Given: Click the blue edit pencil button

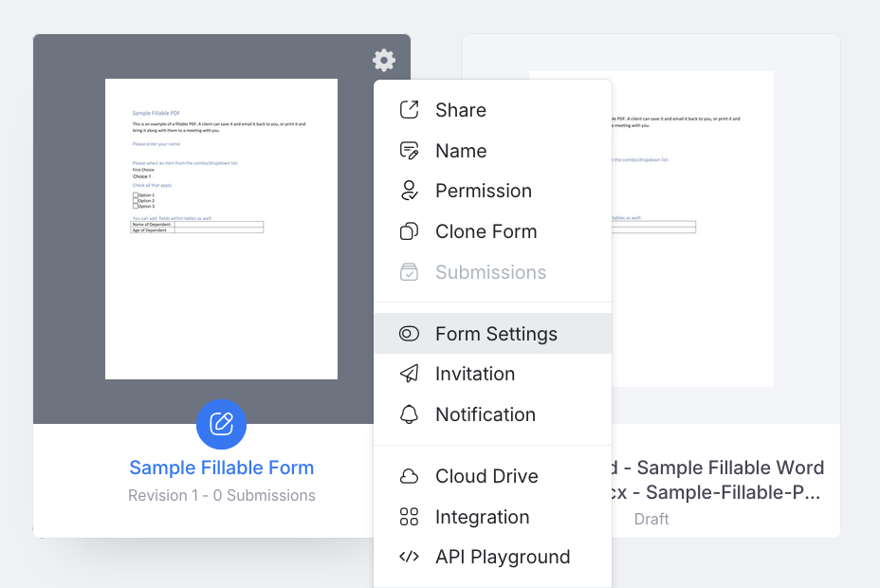Looking at the screenshot, I should coord(221,424).
